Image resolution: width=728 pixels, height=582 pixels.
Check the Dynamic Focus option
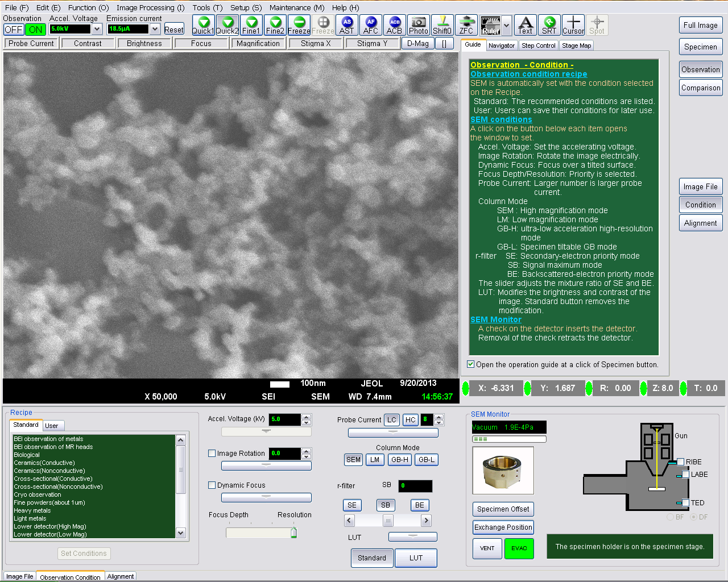(x=212, y=485)
